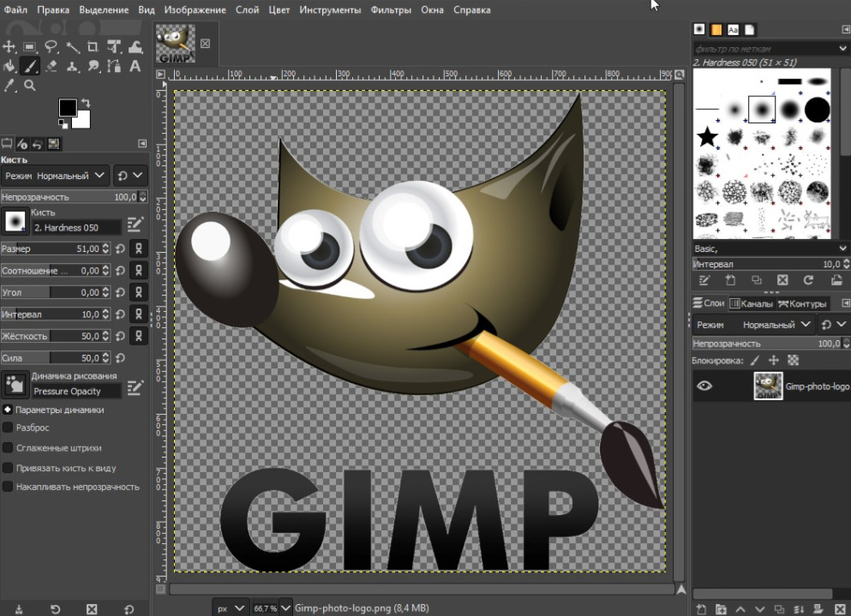Screen dimensions: 851x616
Task: Open the Фильтры menu
Action: [x=391, y=10]
